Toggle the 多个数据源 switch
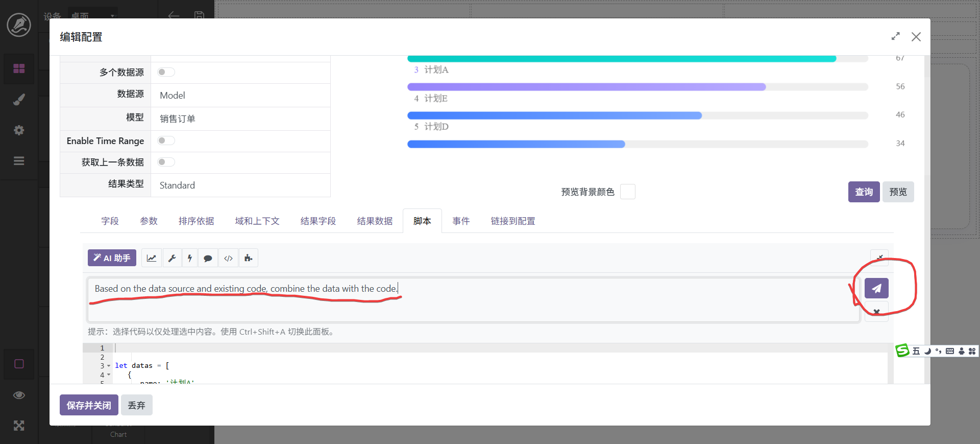 166,72
